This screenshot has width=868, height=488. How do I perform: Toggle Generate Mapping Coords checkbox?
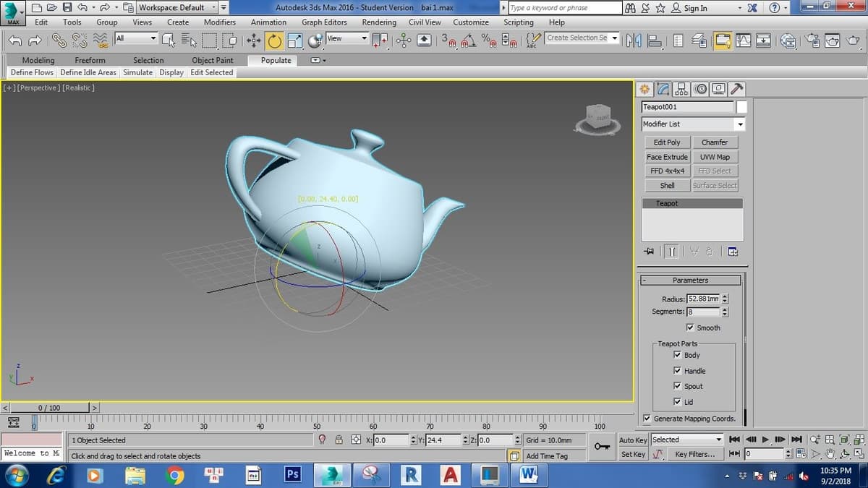click(647, 419)
